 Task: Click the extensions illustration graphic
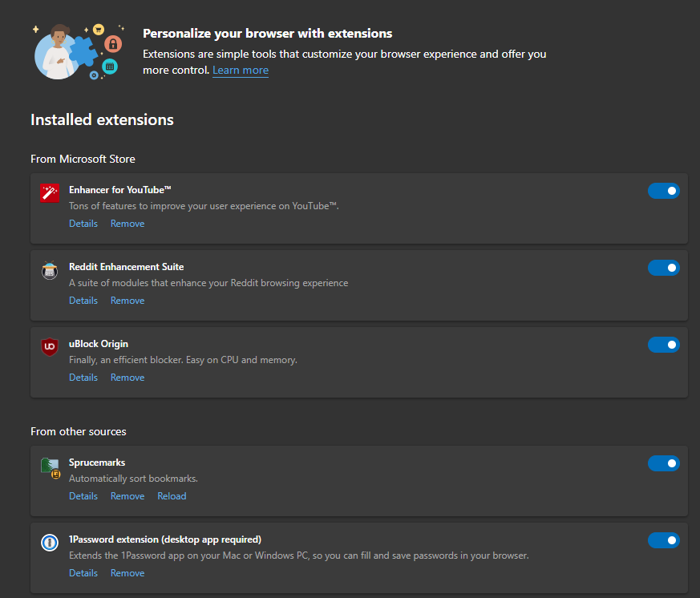click(79, 51)
